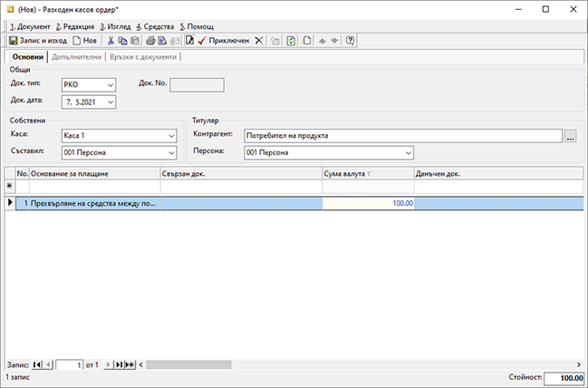Click the grayed list icon after delete
This screenshot has height=388, width=588.
[x=275, y=41]
